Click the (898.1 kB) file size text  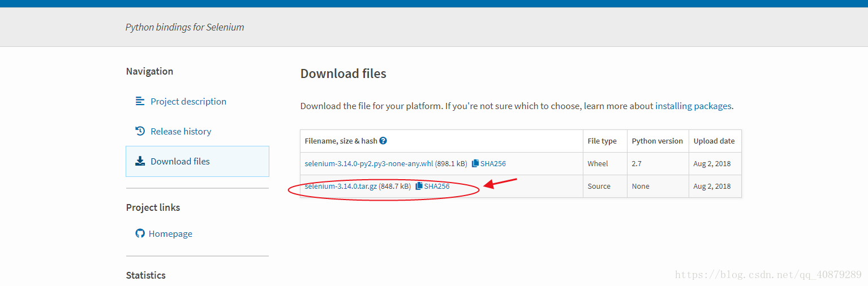(x=451, y=164)
